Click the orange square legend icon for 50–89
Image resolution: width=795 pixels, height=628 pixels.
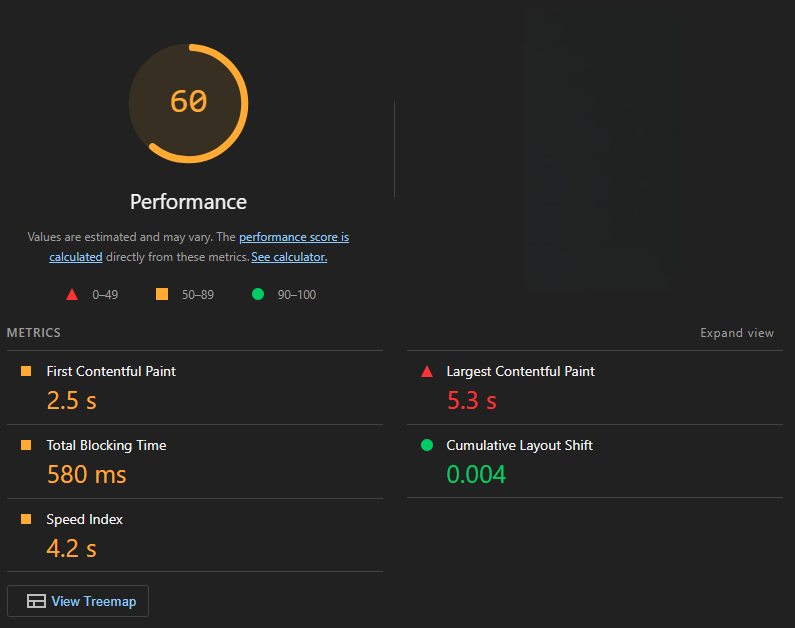(162, 294)
